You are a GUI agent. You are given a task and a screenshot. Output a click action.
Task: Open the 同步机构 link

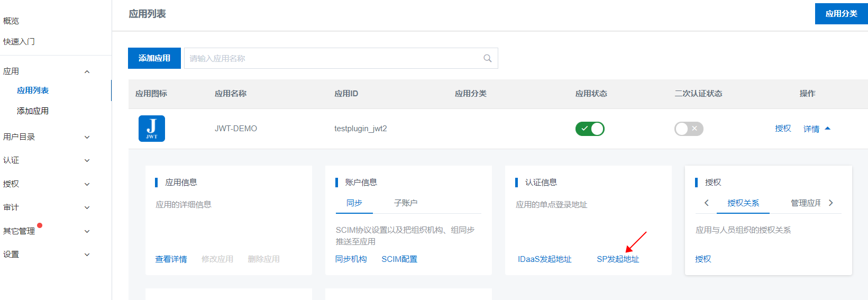pyautogui.click(x=351, y=259)
